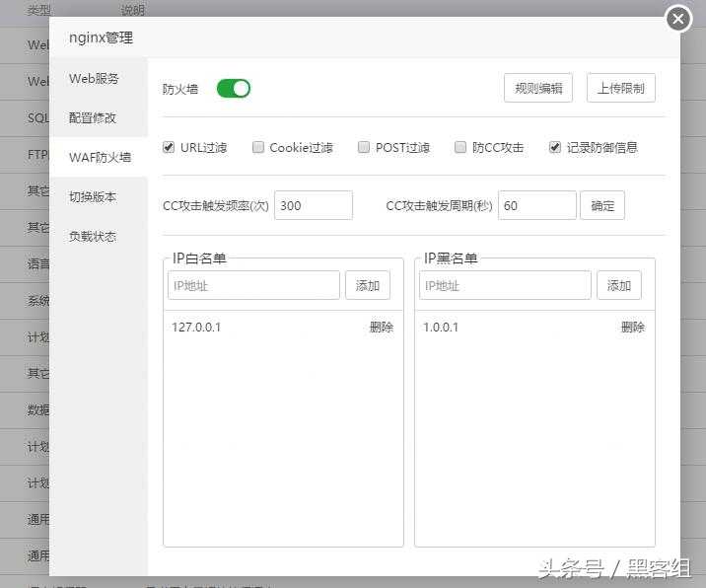The width and height of the screenshot is (706, 588).
Task: Click the IP白名单 IP地址 input field
Action: tap(253, 285)
